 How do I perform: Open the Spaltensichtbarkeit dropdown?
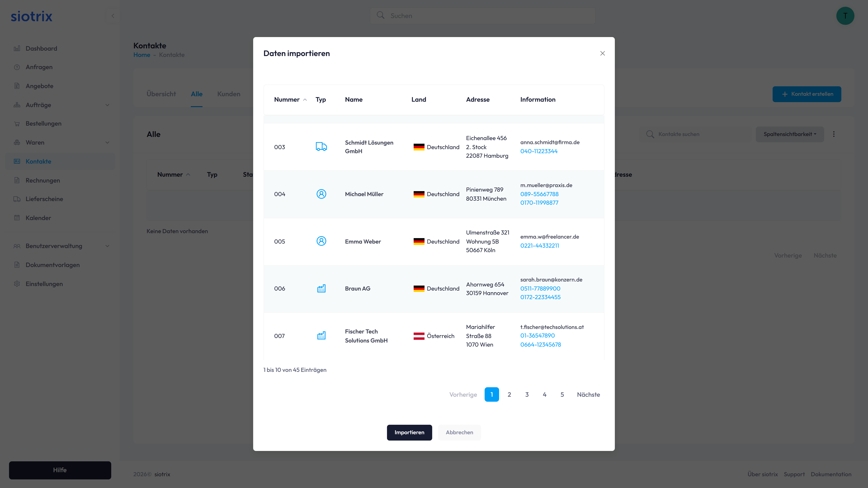(x=790, y=134)
